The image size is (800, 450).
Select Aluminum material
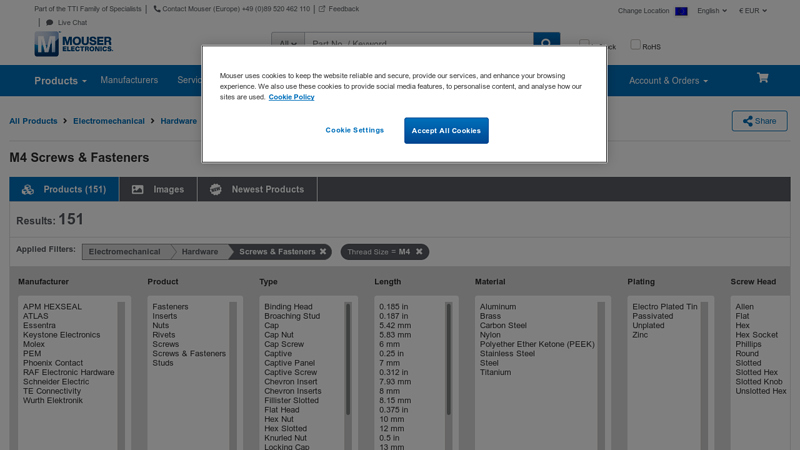(x=497, y=307)
